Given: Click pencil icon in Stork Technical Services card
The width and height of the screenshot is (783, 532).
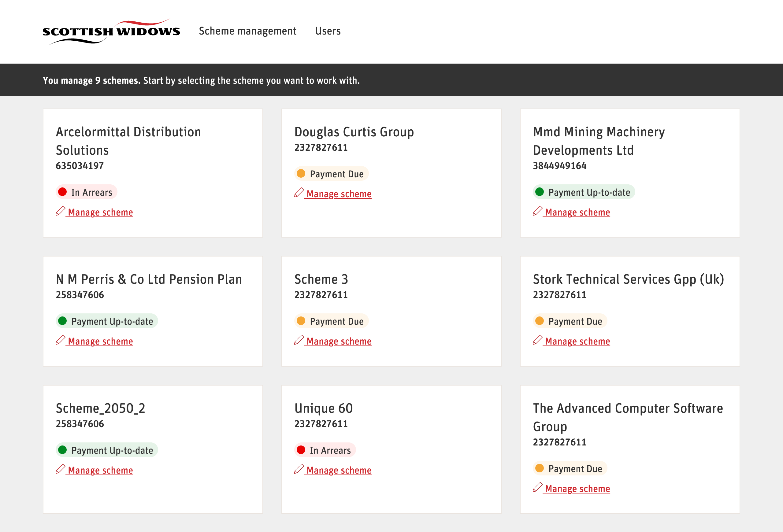Looking at the screenshot, I should click(x=538, y=340).
